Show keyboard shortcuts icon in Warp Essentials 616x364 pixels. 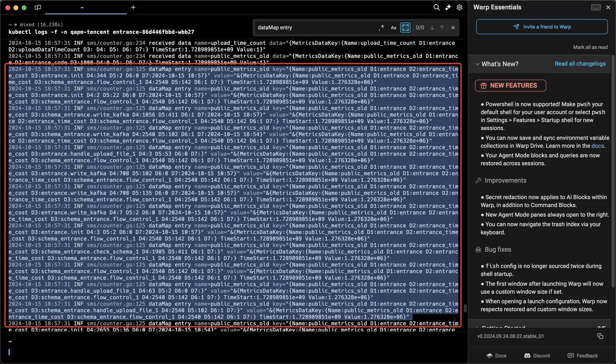pyautogui.click(x=596, y=7)
